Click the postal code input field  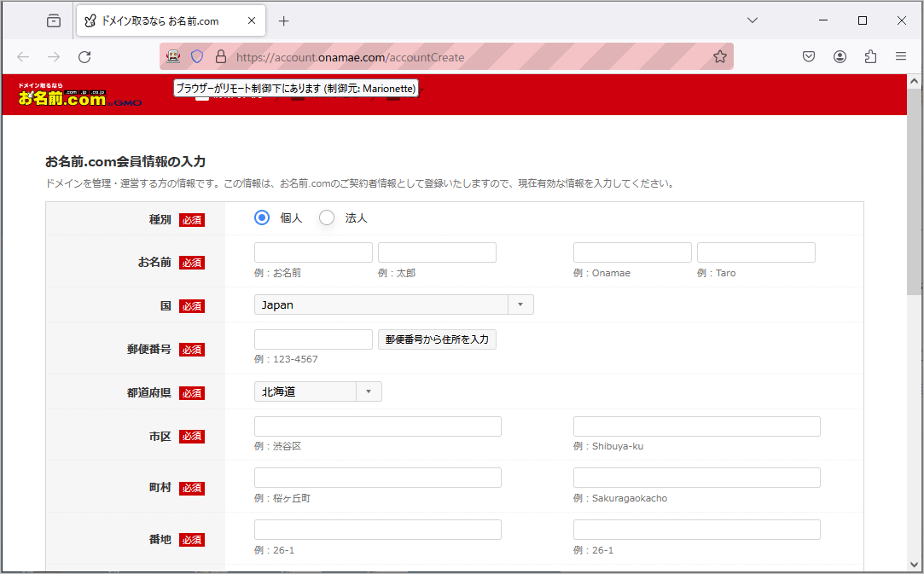pos(313,339)
